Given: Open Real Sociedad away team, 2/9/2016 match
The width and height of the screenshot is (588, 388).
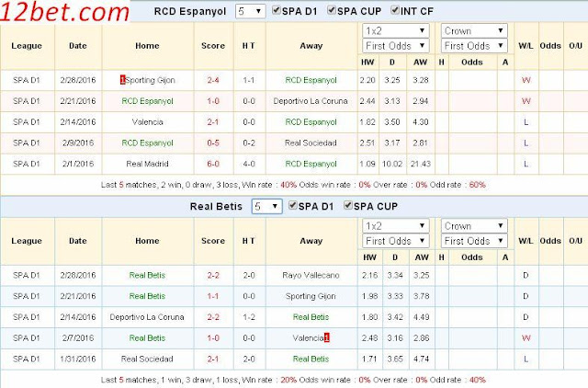Looking at the screenshot, I should pyautogui.click(x=311, y=143).
